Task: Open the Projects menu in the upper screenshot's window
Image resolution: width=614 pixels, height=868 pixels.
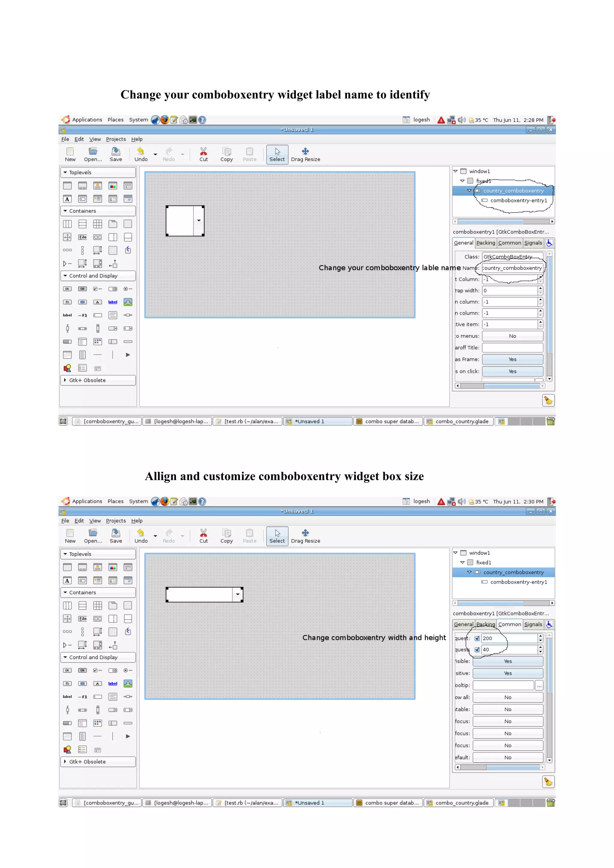Action: point(116,139)
